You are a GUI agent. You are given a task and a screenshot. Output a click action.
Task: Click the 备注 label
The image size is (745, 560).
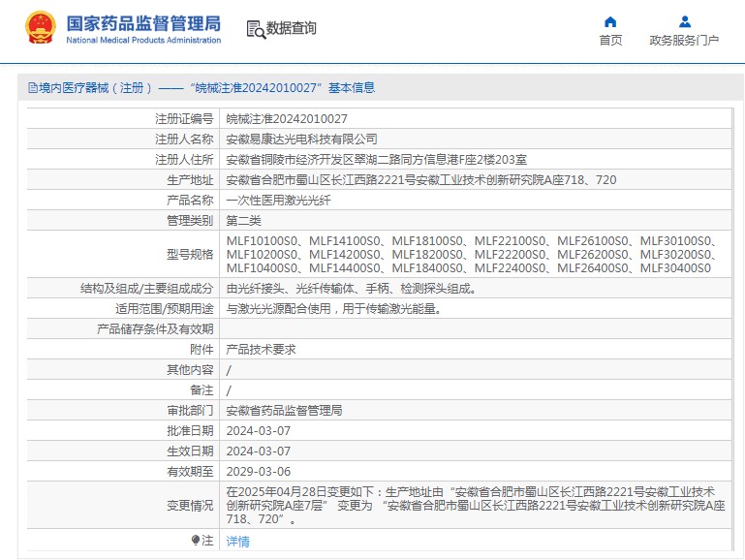click(202, 390)
